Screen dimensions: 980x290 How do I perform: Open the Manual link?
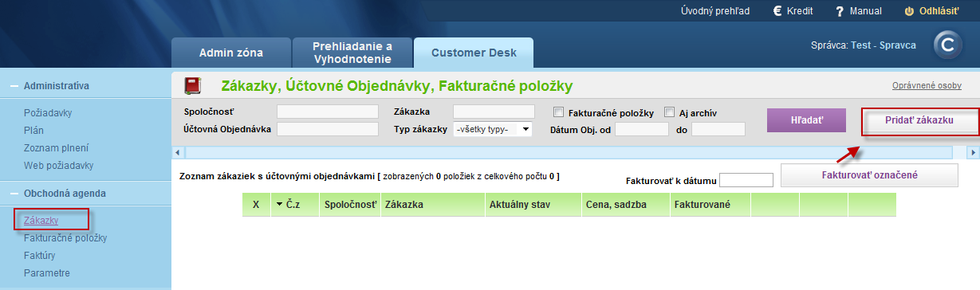pos(866,11)
